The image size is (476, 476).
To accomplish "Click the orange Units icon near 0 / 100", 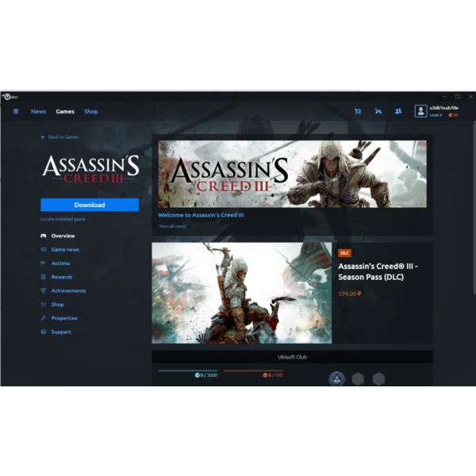I will click(x=265, y=375).
